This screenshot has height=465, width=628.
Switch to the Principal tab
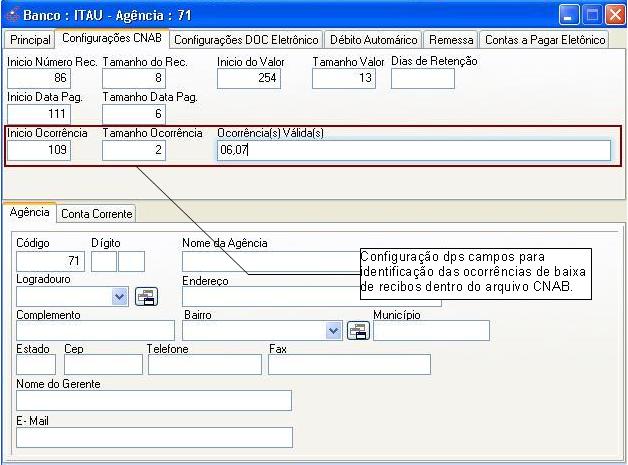tap(30, 40)
